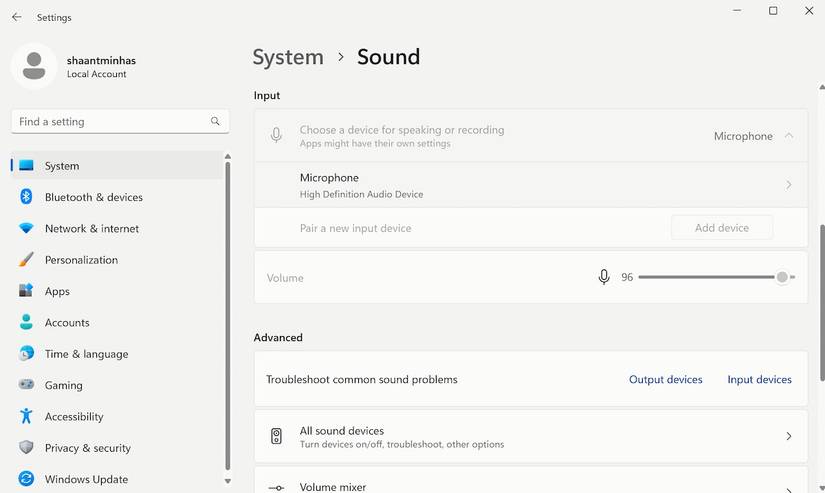Click the microphone mute icon beside Volume

(x=604, y=277)
